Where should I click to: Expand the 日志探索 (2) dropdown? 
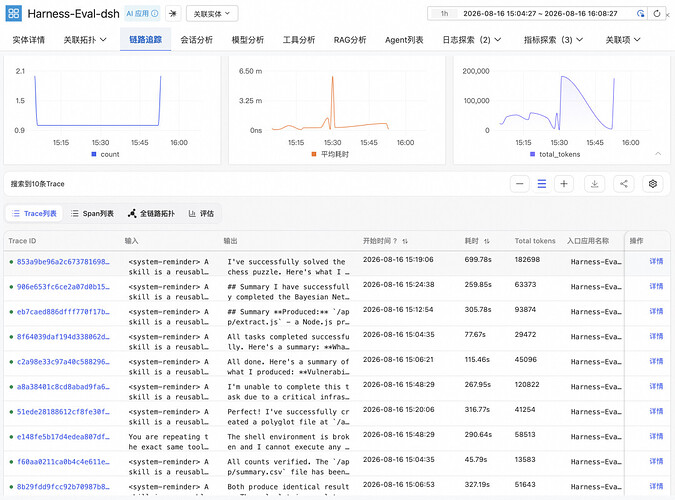(472, 40)
